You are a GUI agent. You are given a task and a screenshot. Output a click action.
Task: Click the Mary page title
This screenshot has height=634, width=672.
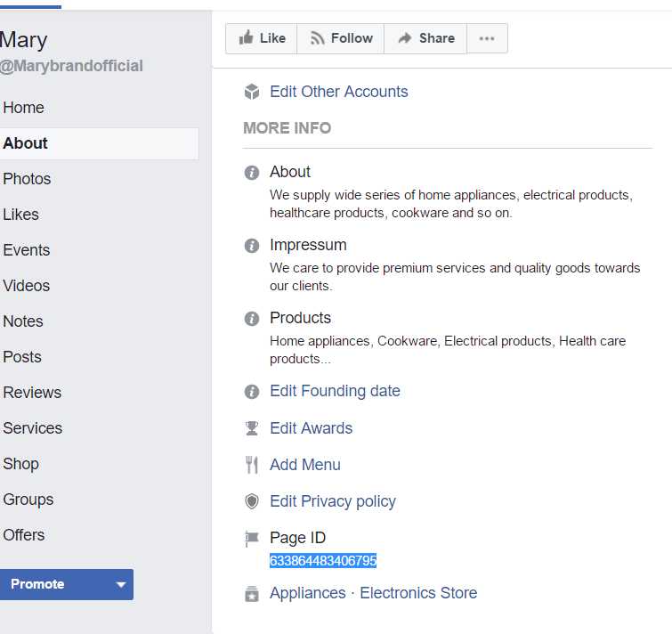pos(23,40)
